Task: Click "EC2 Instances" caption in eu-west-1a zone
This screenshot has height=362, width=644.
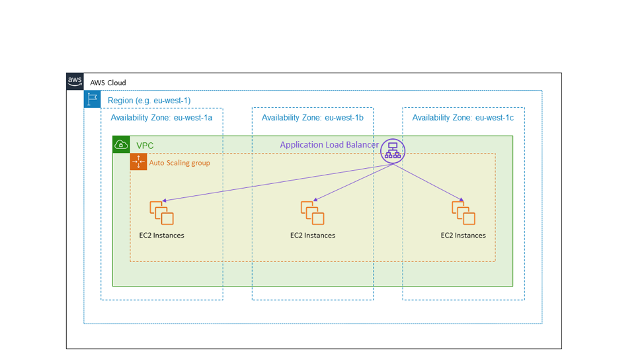Action: click(161, 236)
